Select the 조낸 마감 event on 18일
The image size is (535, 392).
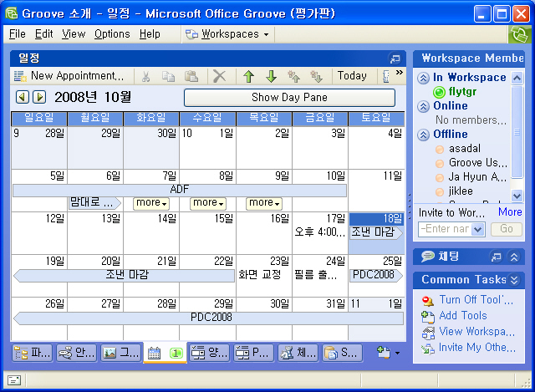[376, 232]
